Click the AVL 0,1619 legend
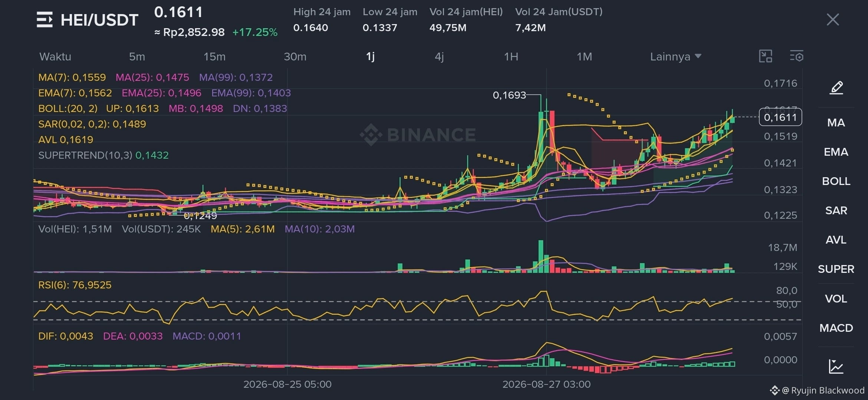Viewport: 868px width, 400px height. point(66,140)
